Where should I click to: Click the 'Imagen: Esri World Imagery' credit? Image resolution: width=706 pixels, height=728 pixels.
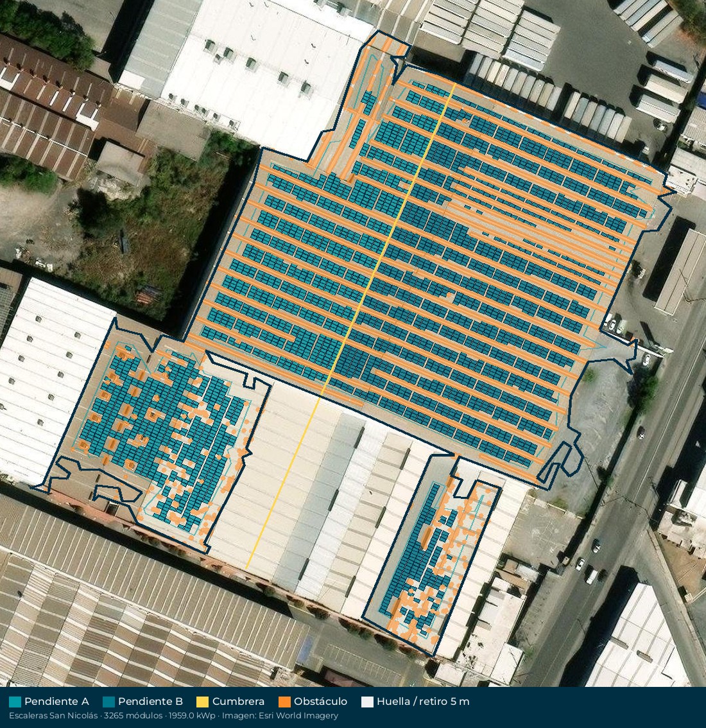pyautogui.click(x=280, y=715)
